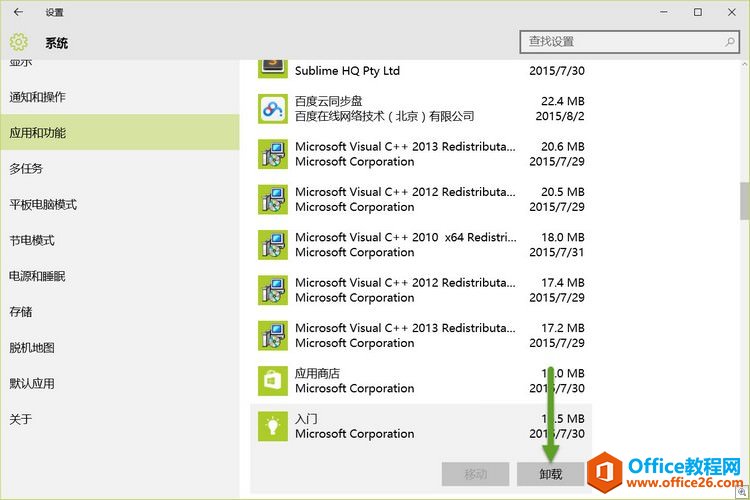Select Visual C++ 2012 Redistributable 20.5 MB entry
Screen dimensions: 750x500
point(421,200)
